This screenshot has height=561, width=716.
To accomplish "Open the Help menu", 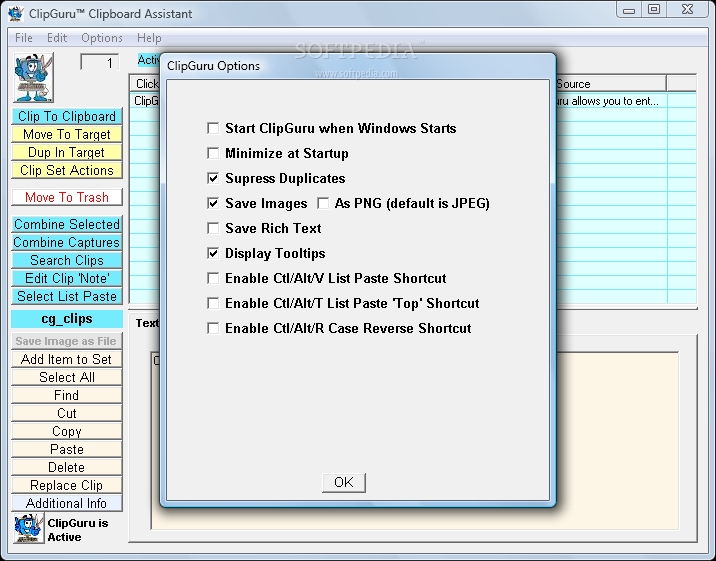I will coord(149,38).
